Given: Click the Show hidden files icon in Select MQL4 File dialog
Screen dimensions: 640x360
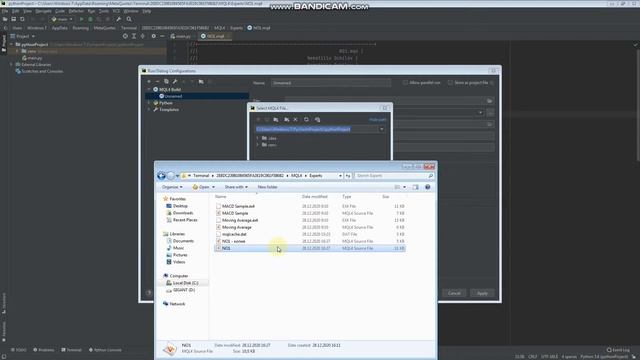Looking at the screenshot, I should (x=318, y=120).
